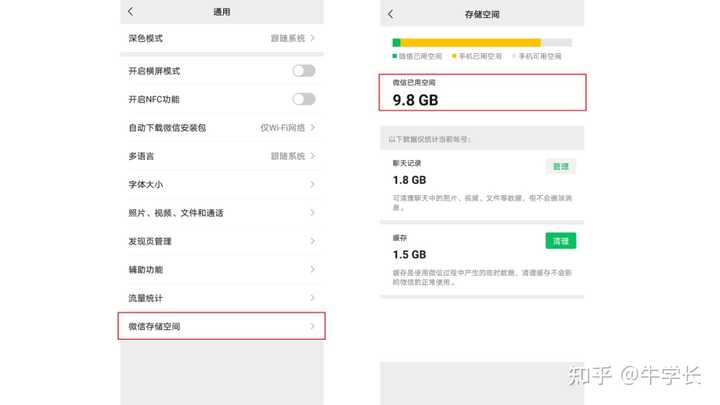Toggle 开启横屏模式 switch

[x=304, y=71]
